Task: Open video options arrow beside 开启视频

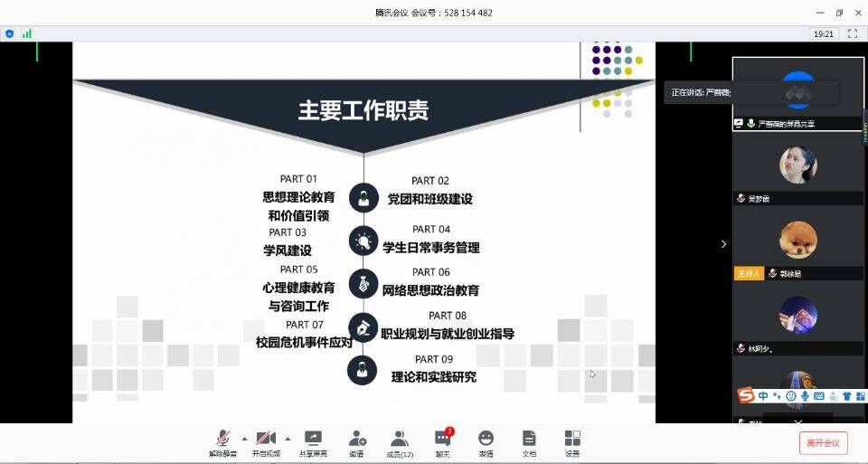Action: coord(288,438)
